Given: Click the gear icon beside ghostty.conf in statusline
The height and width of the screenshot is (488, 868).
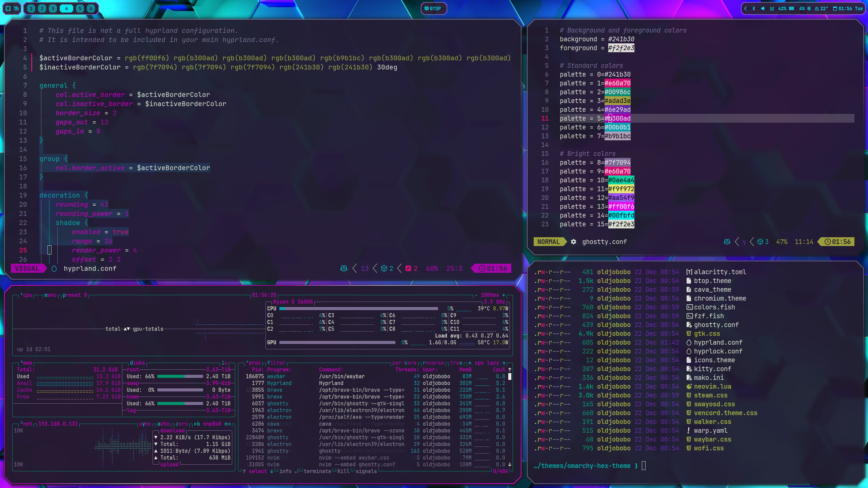Looking at the screenshot, I should [573, 242].
